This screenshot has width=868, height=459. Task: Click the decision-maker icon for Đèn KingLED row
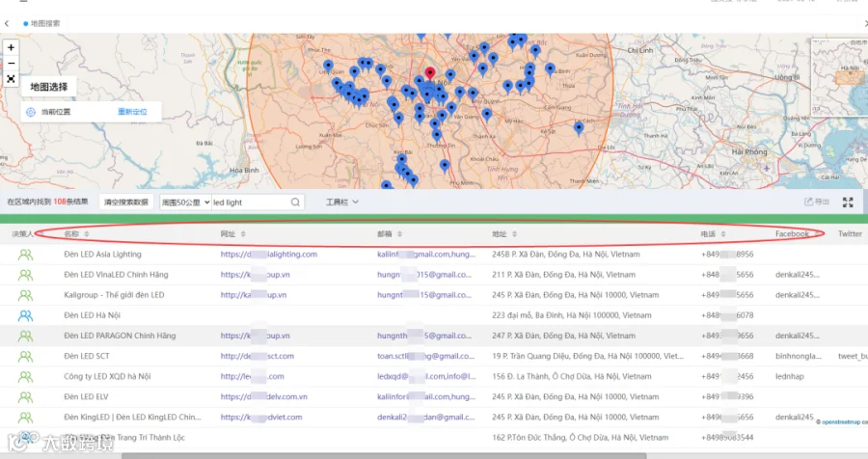pos(25,418)
